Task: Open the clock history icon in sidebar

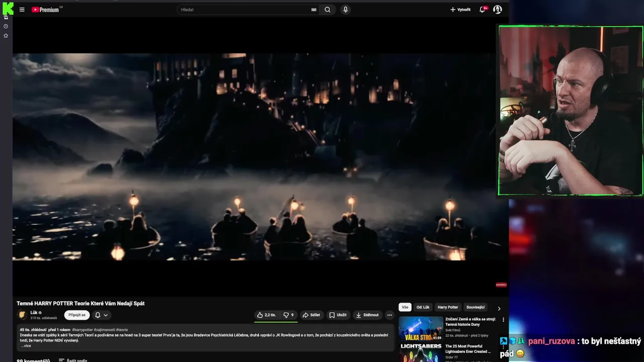Action: click(x=6, y=26)
